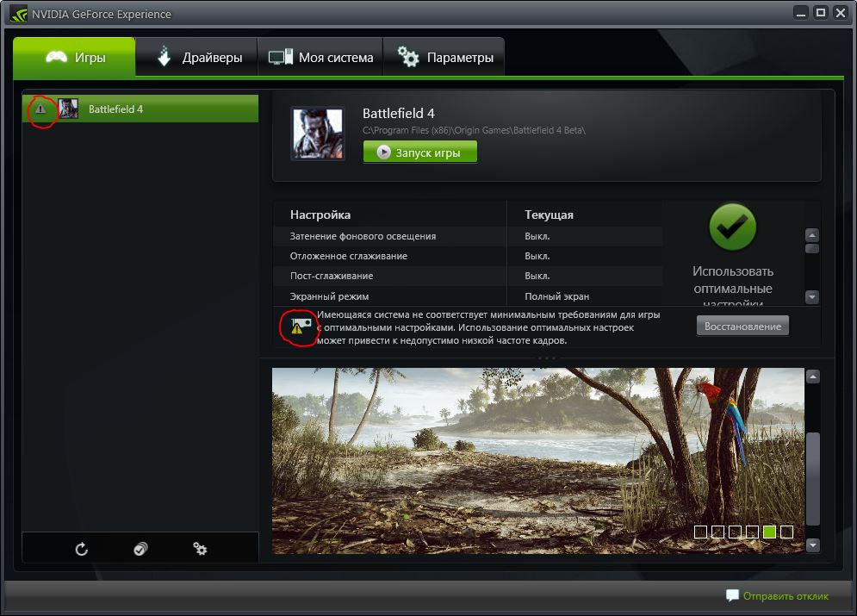The height and width of the screenshot is (616, 857).
Task: Click the Полный экран value
Action: [x=557, y=296]
